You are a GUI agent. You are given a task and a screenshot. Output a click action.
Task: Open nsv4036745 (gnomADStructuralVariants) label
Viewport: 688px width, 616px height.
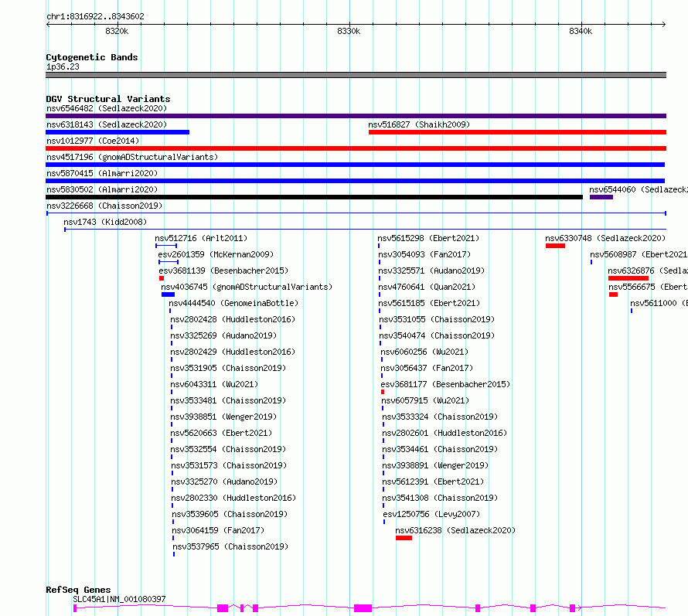pos(247,287)
